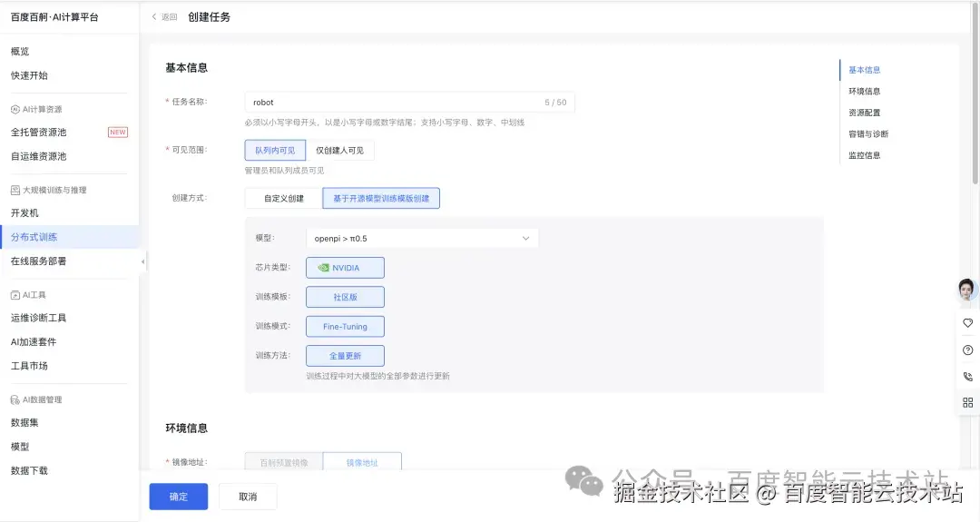
Task: Click the 任务名称 input containing robot
Action: (x=409, y=102)
